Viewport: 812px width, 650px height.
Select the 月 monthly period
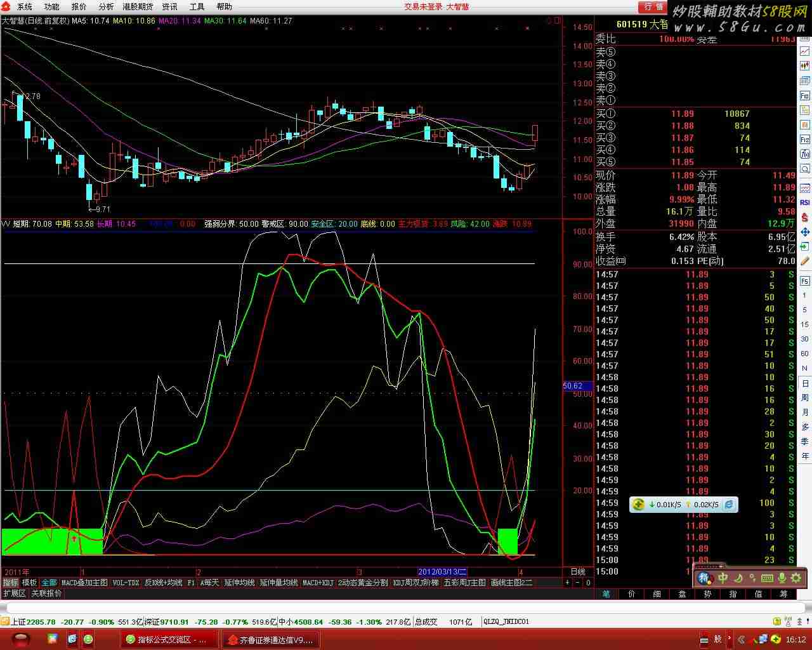point(804,413)
